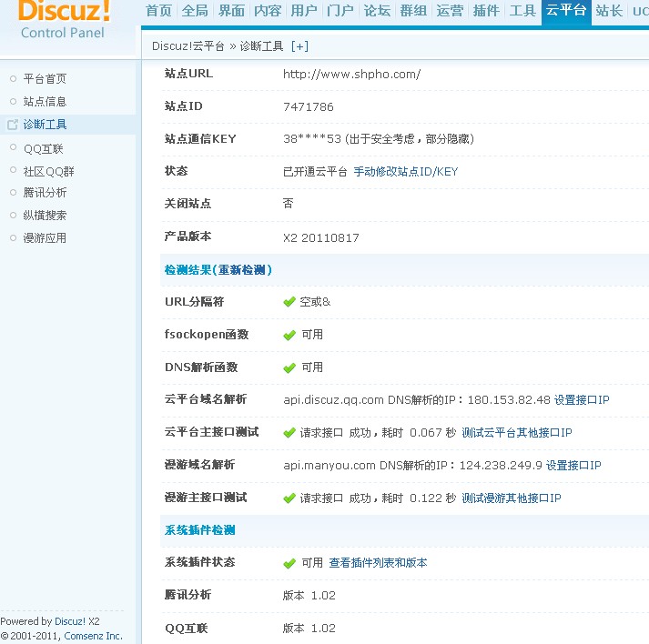Click the 关闭站点 value 否
649x644 pixels.
point(288,203)
